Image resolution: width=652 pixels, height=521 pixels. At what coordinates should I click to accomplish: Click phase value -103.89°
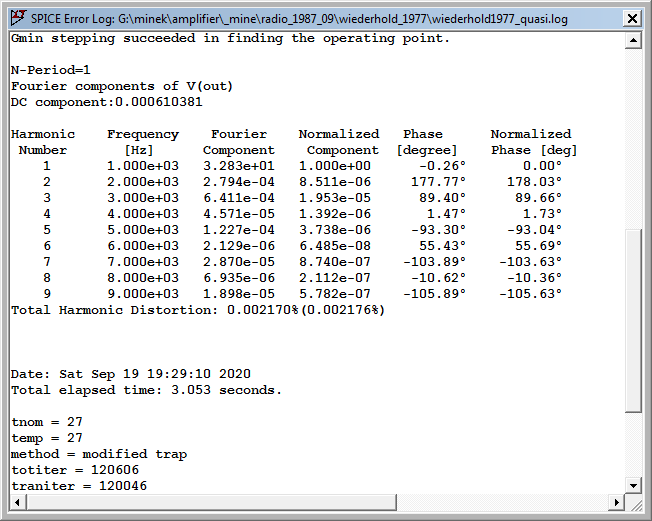tap(435, 262)
